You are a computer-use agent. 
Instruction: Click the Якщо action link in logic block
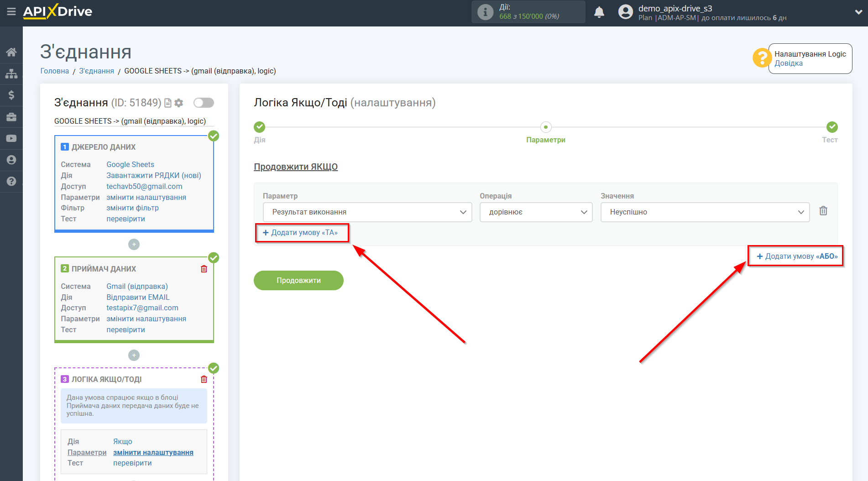(x=123, y=441)
